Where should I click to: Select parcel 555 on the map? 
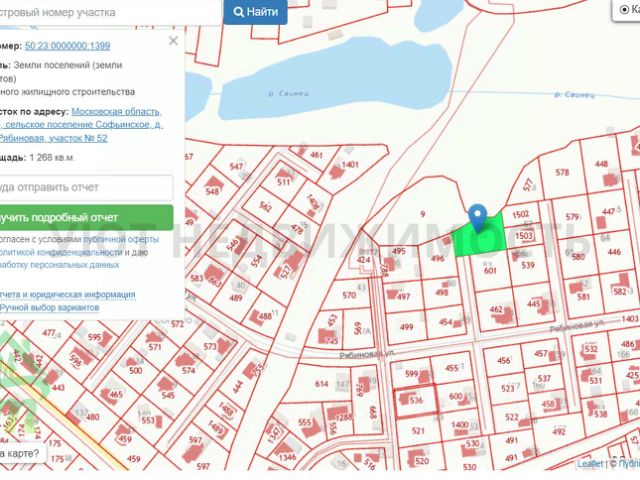pyautogui.click(x=305, y=422)
